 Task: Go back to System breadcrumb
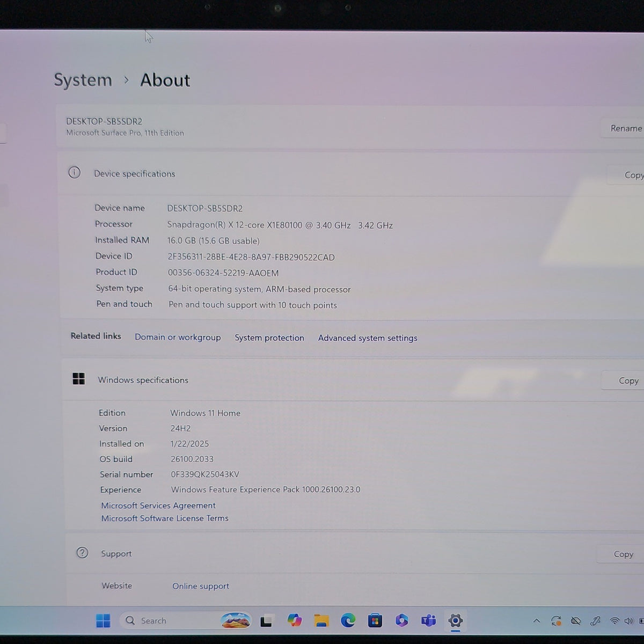point(83,80)
